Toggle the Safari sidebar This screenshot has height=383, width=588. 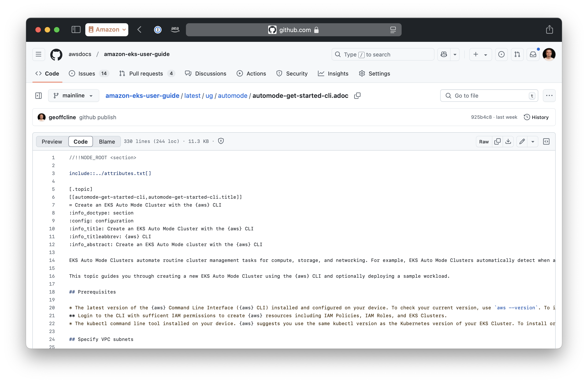point(76,30)
